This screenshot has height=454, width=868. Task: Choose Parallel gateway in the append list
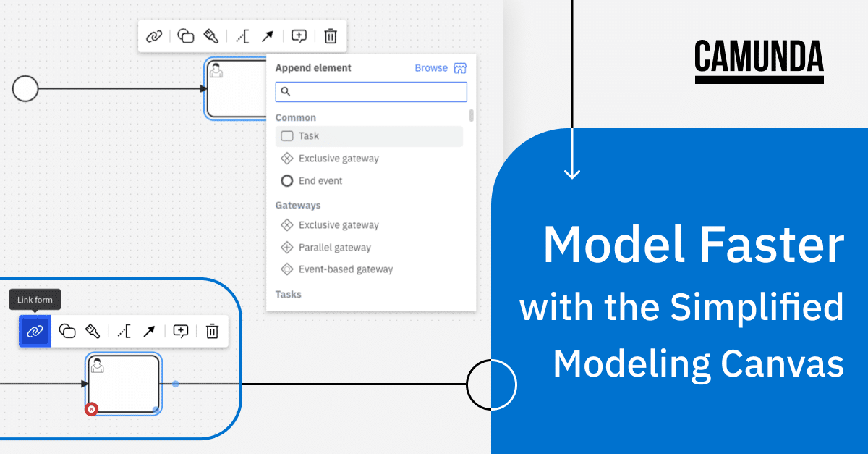369,248
